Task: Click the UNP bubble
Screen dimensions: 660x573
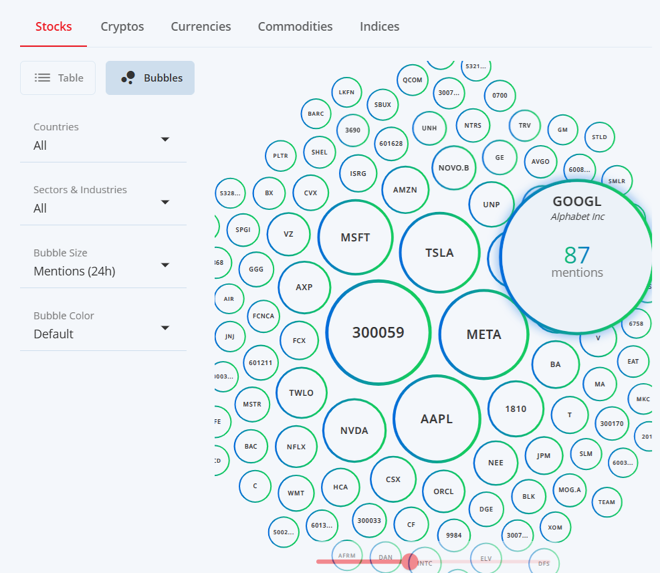Action: pos(491,205)
